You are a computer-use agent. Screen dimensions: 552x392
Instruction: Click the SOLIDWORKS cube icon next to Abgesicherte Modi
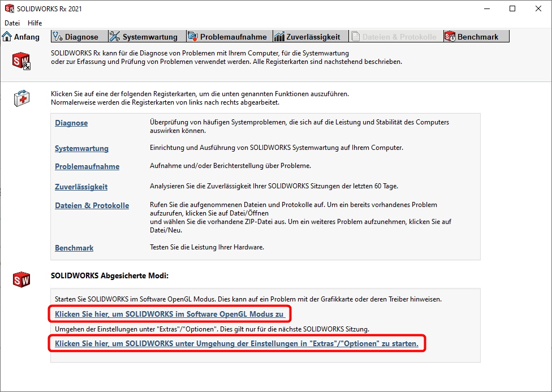21,279
